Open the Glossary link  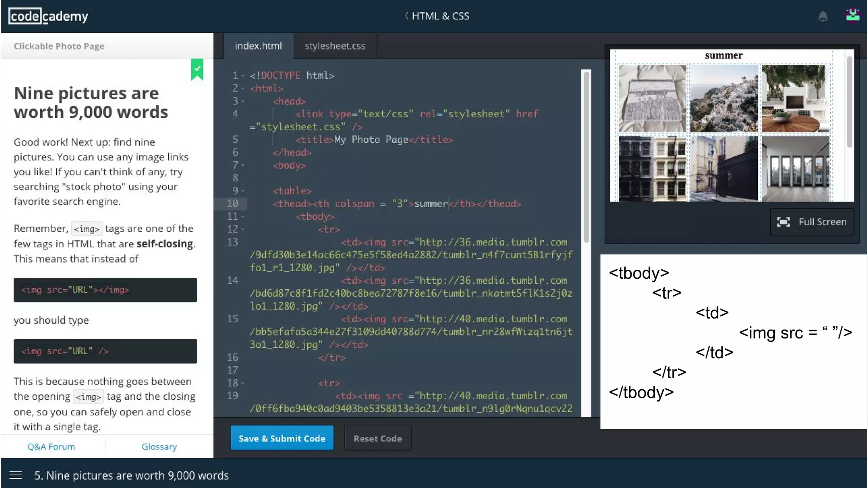click(x=159, y=446)
